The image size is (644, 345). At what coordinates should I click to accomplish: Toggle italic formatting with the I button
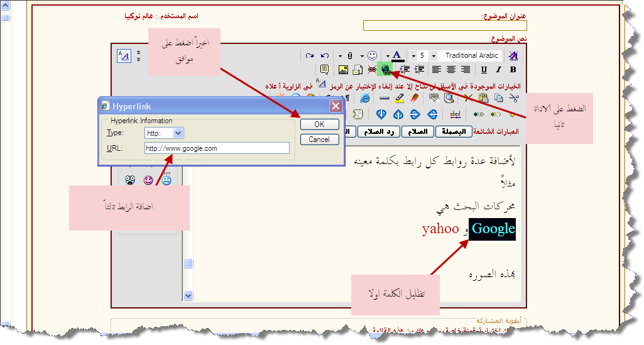tap(499, 70)
